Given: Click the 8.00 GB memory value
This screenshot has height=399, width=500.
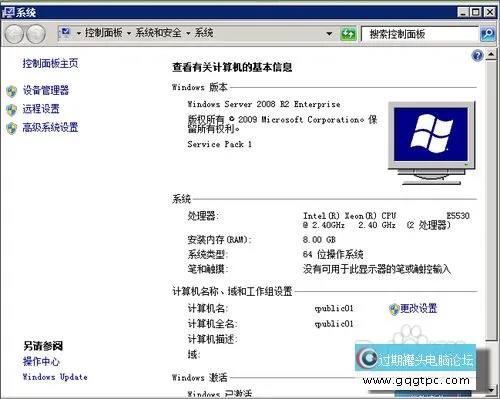Looking at the screenshot, I should coord(319,240).
